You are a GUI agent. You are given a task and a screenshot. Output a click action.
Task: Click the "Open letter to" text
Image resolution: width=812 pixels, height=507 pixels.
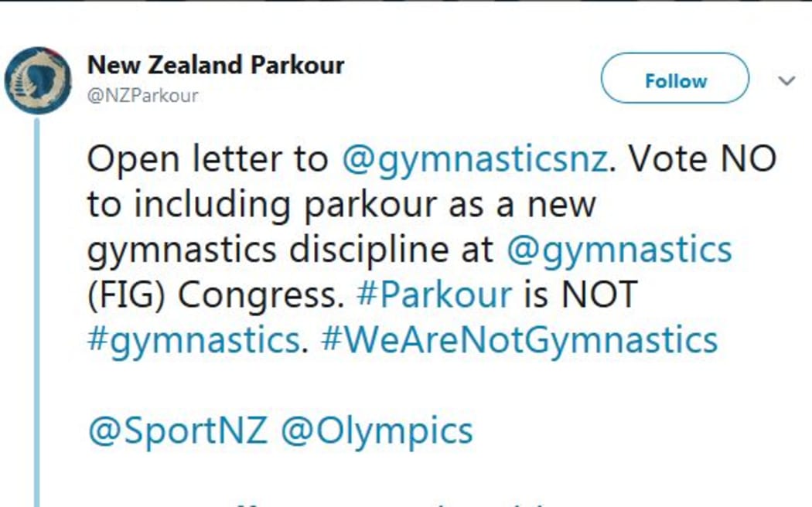pyautogui.click(x=208, y=160)
